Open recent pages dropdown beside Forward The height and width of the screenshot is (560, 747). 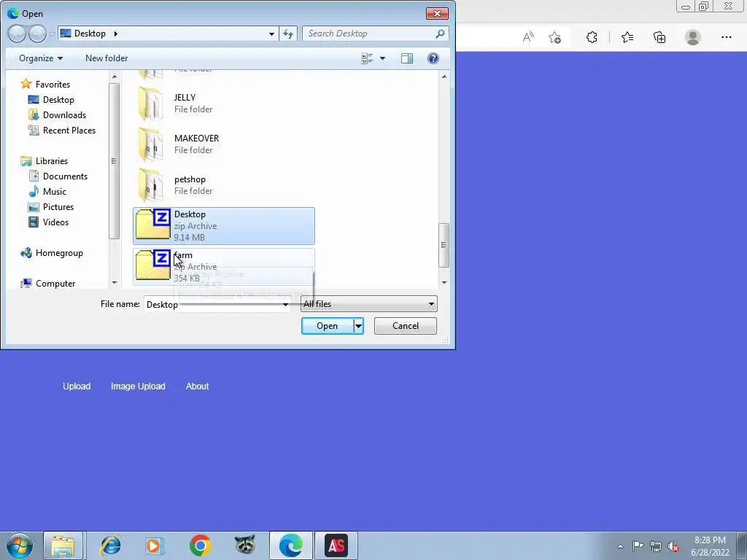click(x=52, y=34)
